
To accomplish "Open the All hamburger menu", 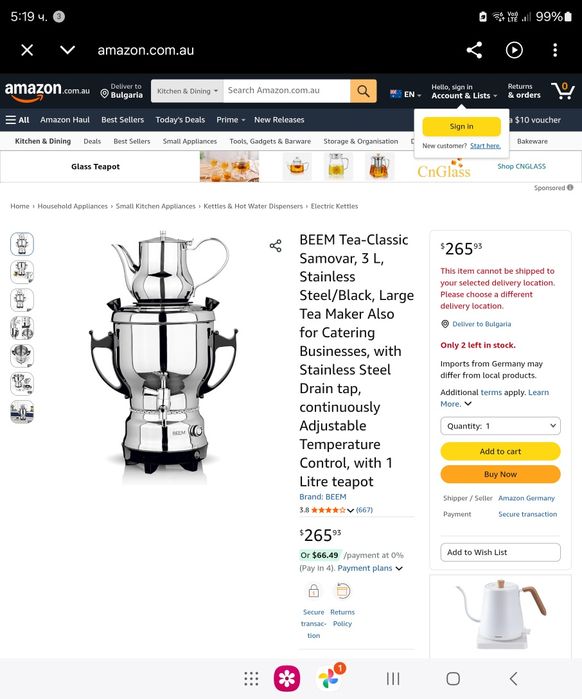I will pyautogui.click(x=17, y=120).
